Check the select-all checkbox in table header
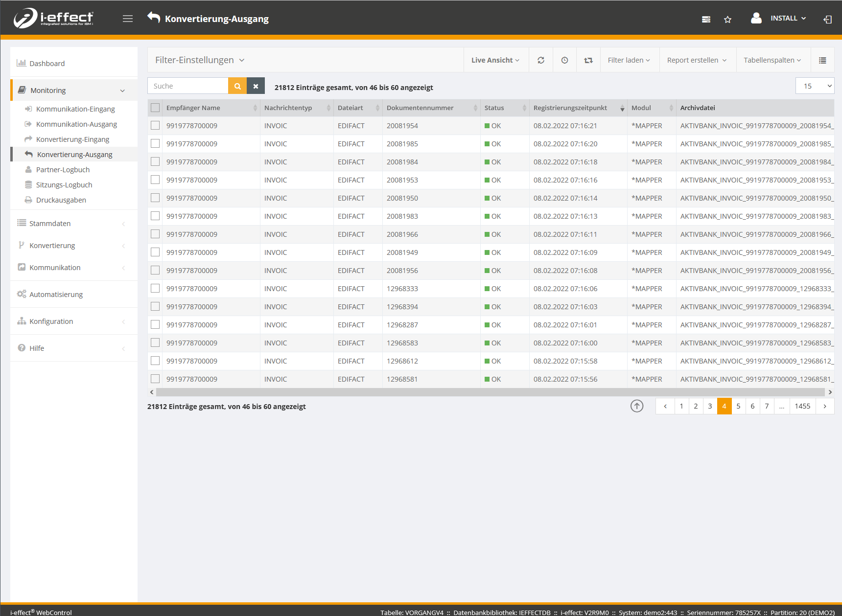 pyautogui.click(x=155, y=108)
